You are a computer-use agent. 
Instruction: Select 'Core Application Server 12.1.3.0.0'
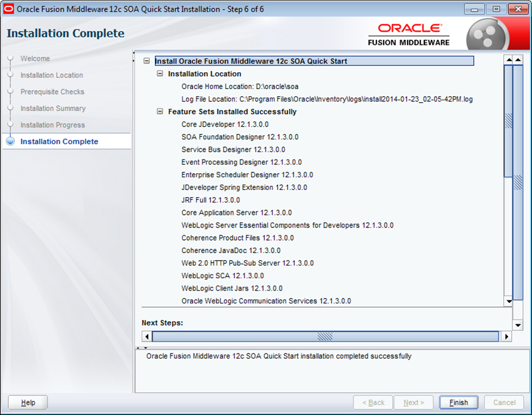tap(237, 213)
